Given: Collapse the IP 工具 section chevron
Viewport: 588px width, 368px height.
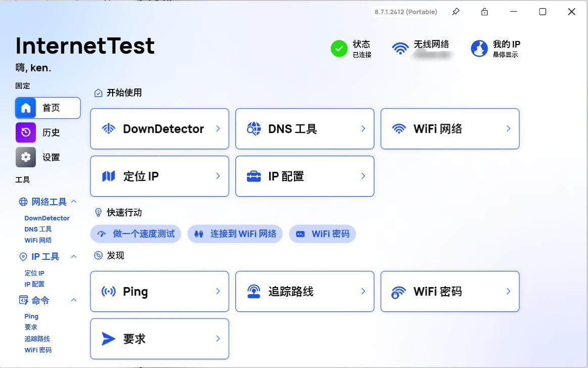Looking at the screenshot, I should [x=74, y=256].
